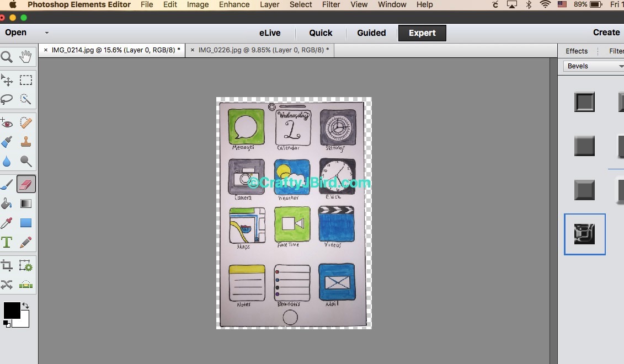Screen dimensions: 624x364
Task: Apply the highlighted bevel style thumbnail
Action: coord(584,234)
